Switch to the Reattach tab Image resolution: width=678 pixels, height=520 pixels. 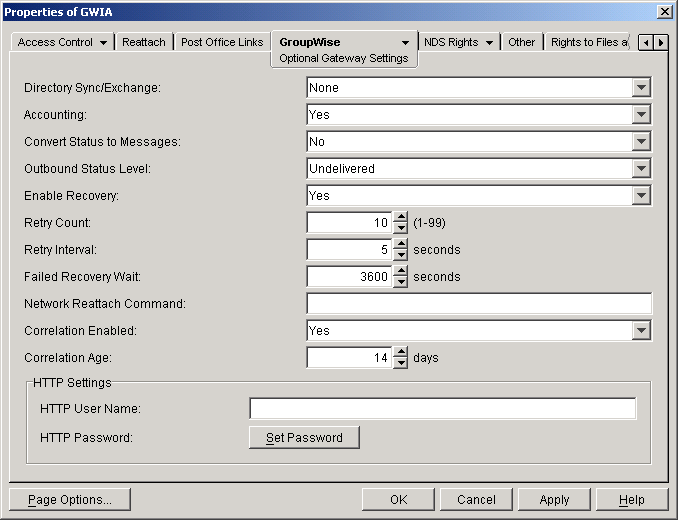point(144,42)
